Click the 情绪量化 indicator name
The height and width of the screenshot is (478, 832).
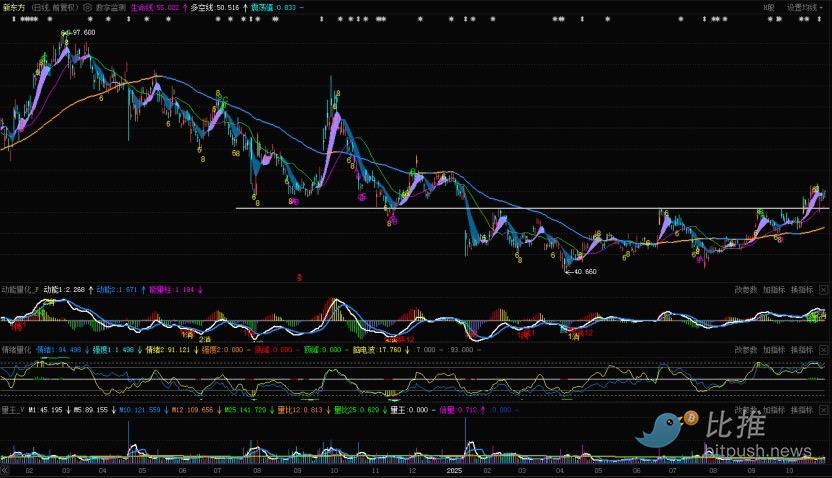coord(16,350)
